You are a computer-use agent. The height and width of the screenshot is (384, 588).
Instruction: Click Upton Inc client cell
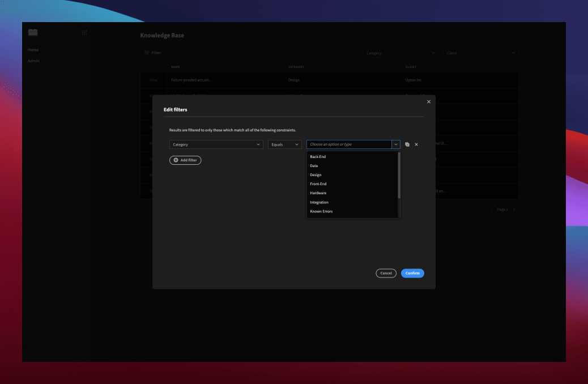click(x=414, y=80)
